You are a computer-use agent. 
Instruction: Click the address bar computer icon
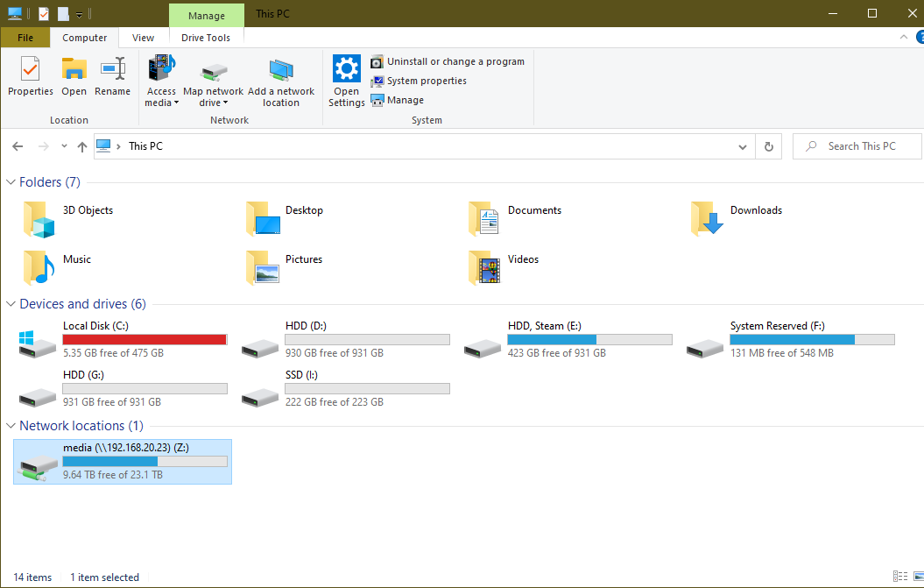(x=103, y=145)
